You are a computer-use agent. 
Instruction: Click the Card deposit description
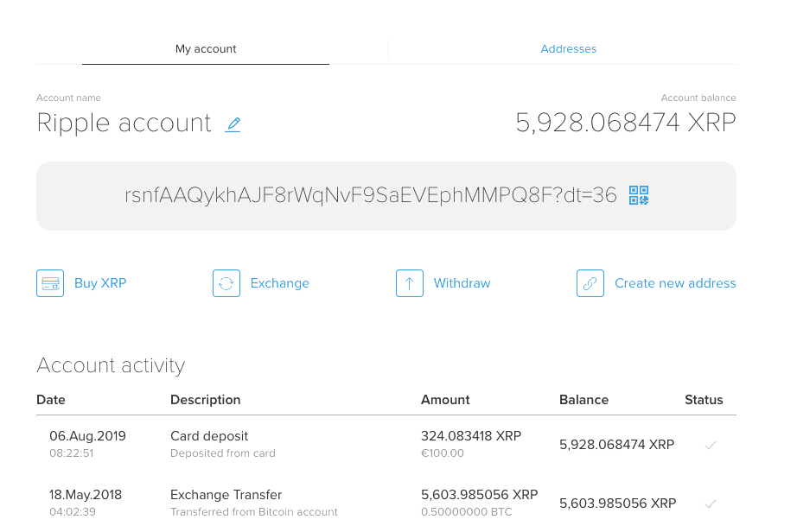click(x=209, y=436)
